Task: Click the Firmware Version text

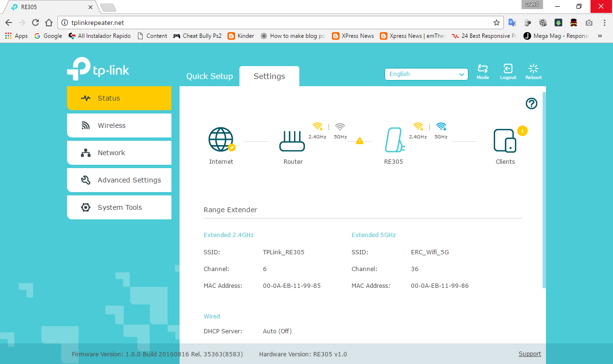Action: (x=157, y=354)
